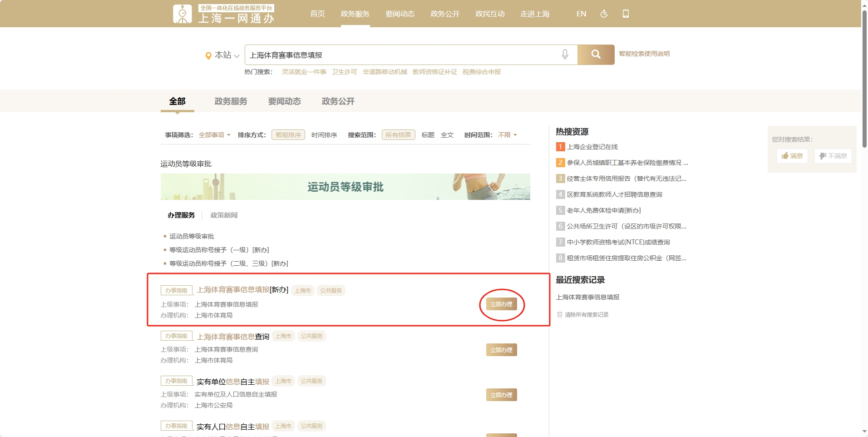Switch to the 全部 results tab
This screenshot has width=868, height=437.
point(177,101)
